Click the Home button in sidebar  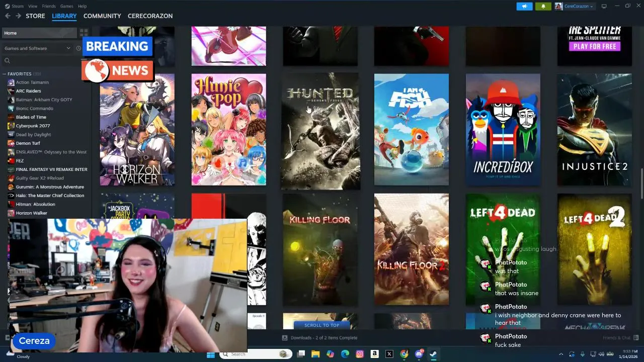point(39,33)
